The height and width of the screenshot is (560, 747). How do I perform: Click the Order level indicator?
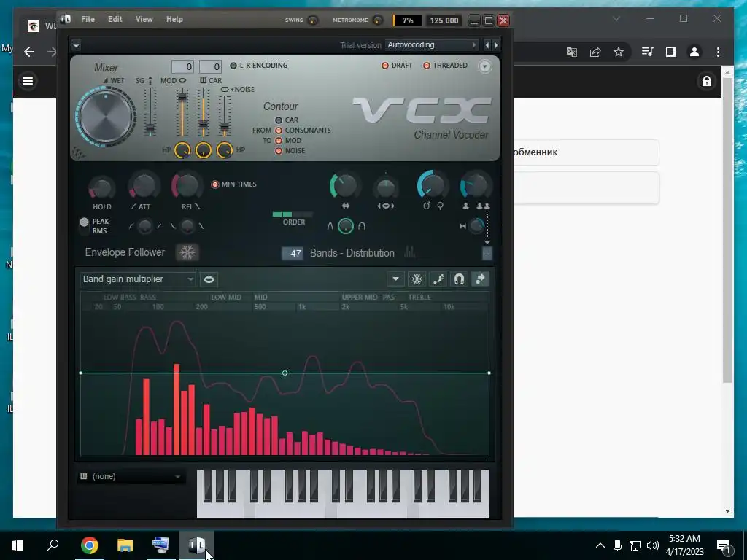click(293, 214)
